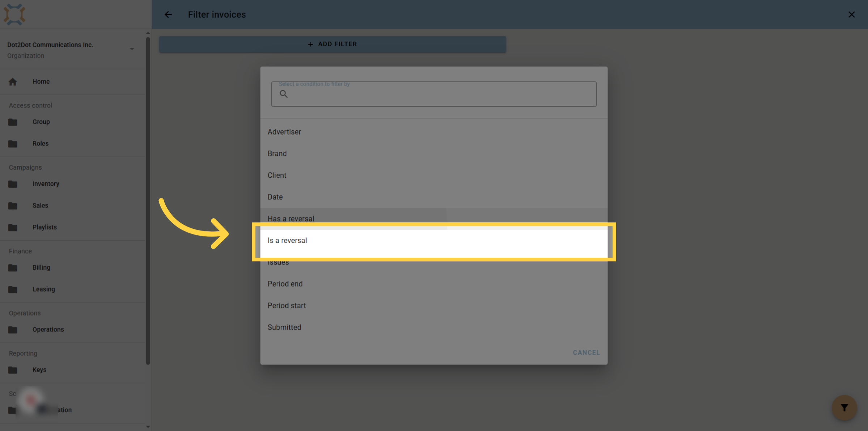Click the funnel filter floating button
This screenshot has width=868, height=431.
pos(844,408)
